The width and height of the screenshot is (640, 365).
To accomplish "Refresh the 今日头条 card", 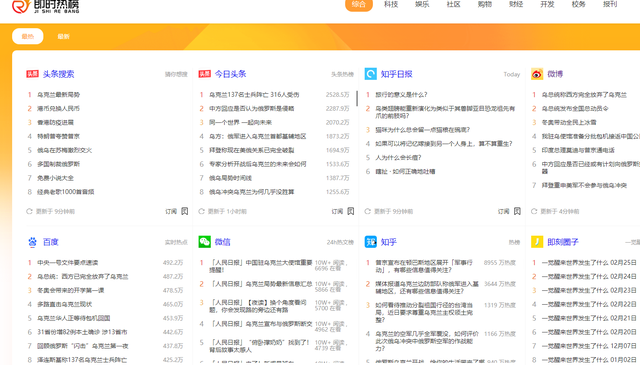I will point(201,211).
